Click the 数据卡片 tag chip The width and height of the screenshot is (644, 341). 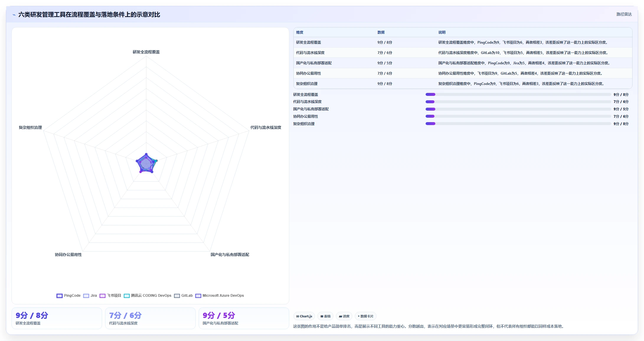pyautogui.click(x=366, y=316)
